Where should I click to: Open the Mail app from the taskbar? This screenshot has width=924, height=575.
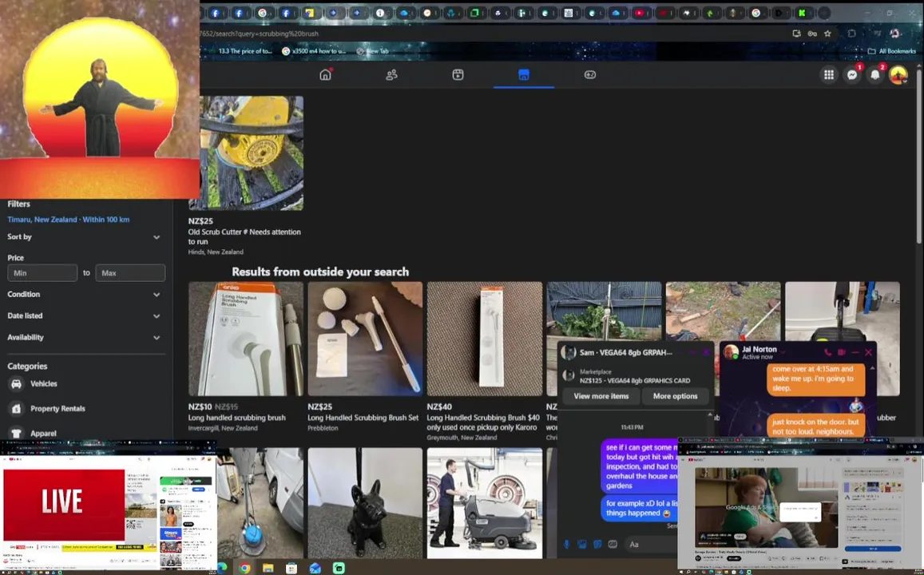315,568
